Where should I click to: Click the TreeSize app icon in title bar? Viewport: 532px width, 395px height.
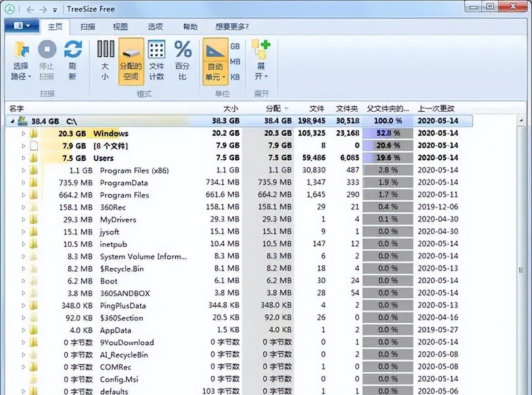pos(10,9)
